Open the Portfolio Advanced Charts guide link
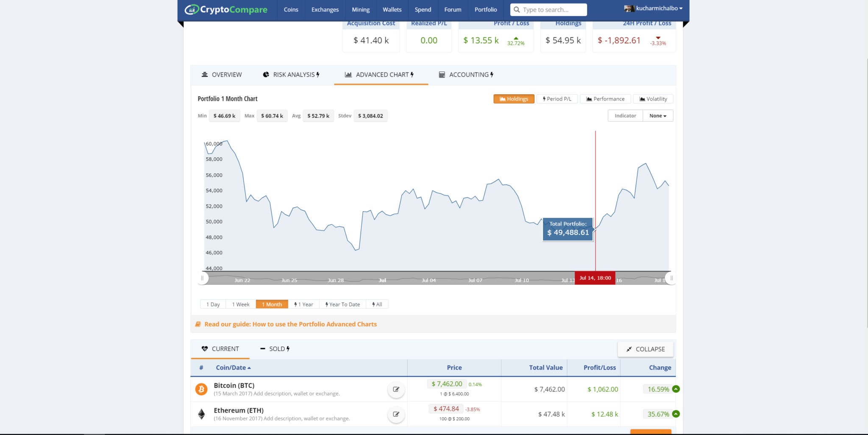 (x=290, y=324)
